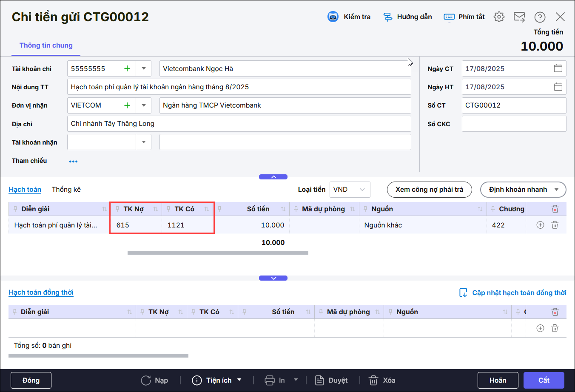This screenshot has height=392, width=575.
Task: Click the Hạch toán grid horizontal scrollbar
Action: 218,253
